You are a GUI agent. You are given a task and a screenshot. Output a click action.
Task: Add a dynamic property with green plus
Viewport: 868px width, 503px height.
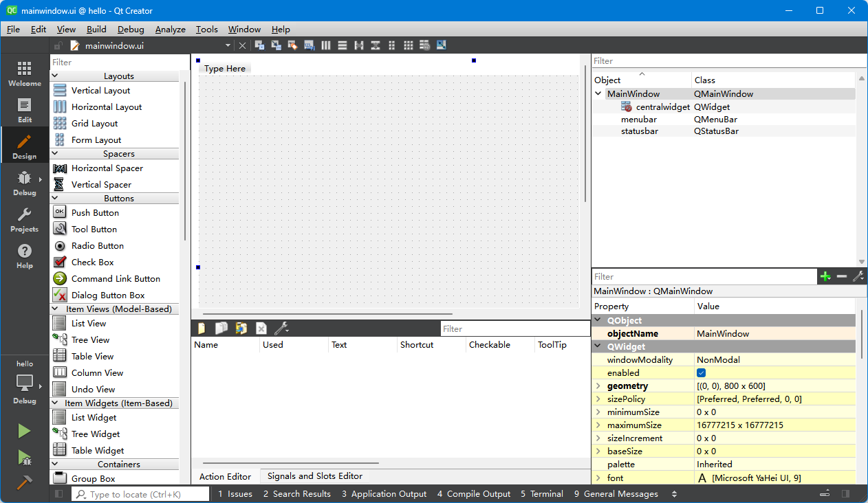pyautogui.click(x=825, y=276)
